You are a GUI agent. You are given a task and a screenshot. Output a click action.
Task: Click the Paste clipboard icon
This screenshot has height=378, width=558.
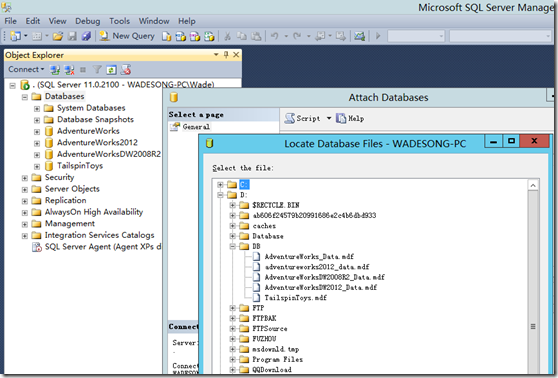tap(256, 36)
